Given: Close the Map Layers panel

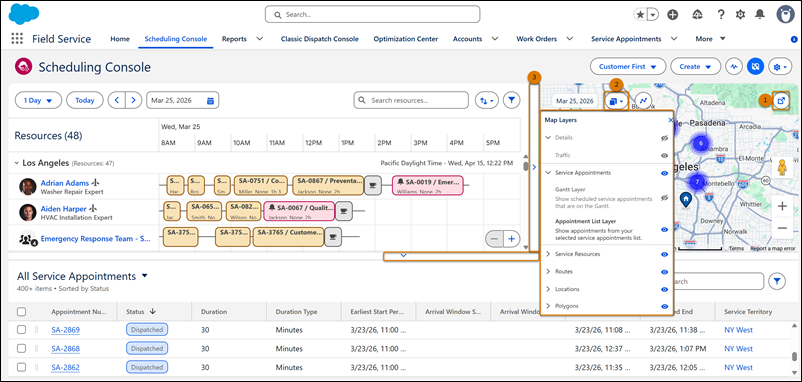Looking at the screenshot, I should pyautogui.click(x=671, y=120).
